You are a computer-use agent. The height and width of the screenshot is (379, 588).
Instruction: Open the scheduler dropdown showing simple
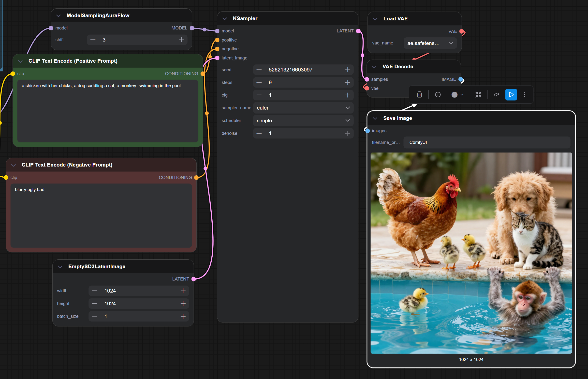[303, 121]
